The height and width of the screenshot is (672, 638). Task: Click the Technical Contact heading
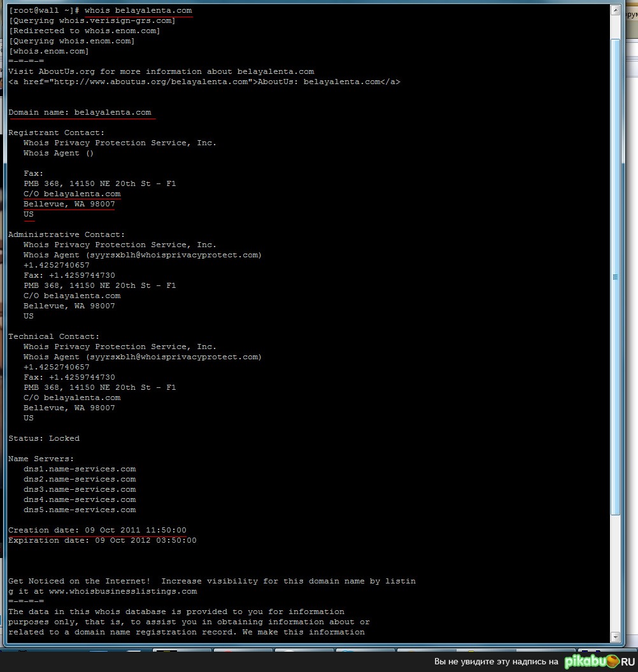pos(53,337)
